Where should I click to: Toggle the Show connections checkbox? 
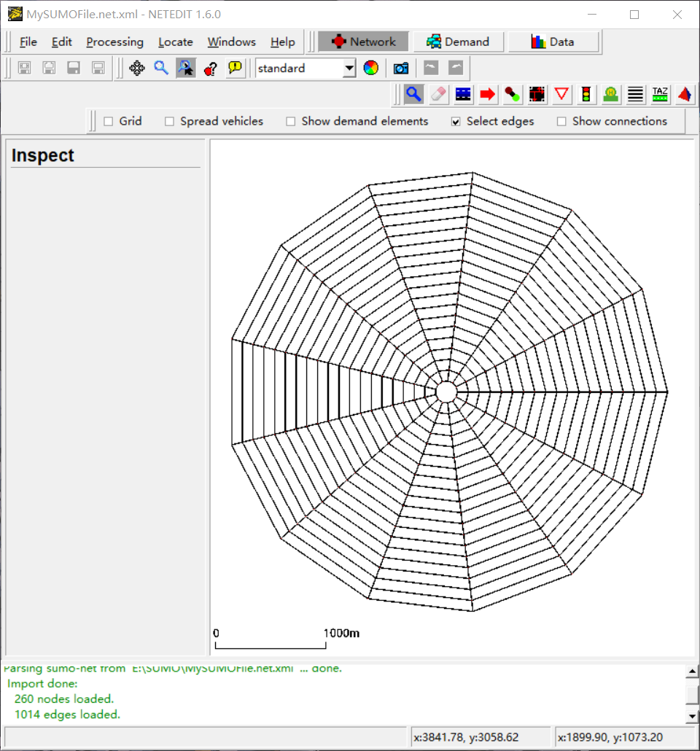tap(561, 121)
